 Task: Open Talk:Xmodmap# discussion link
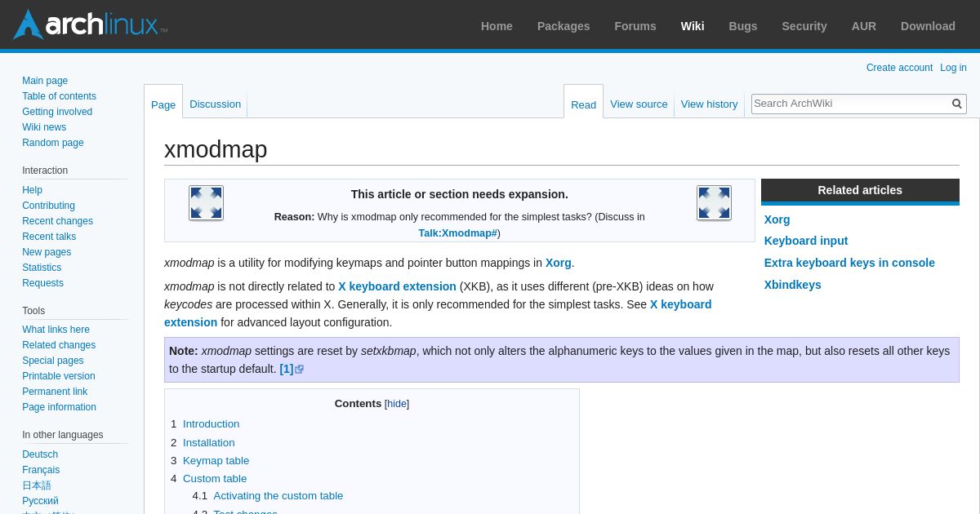click(457, 233)
